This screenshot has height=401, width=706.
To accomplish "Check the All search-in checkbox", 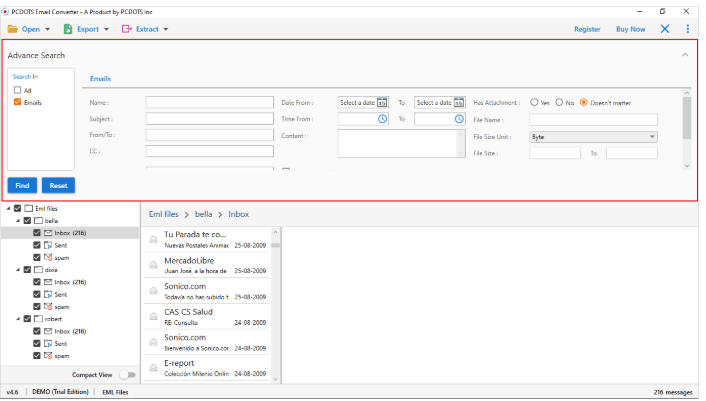I will click(x=18, y=90).
